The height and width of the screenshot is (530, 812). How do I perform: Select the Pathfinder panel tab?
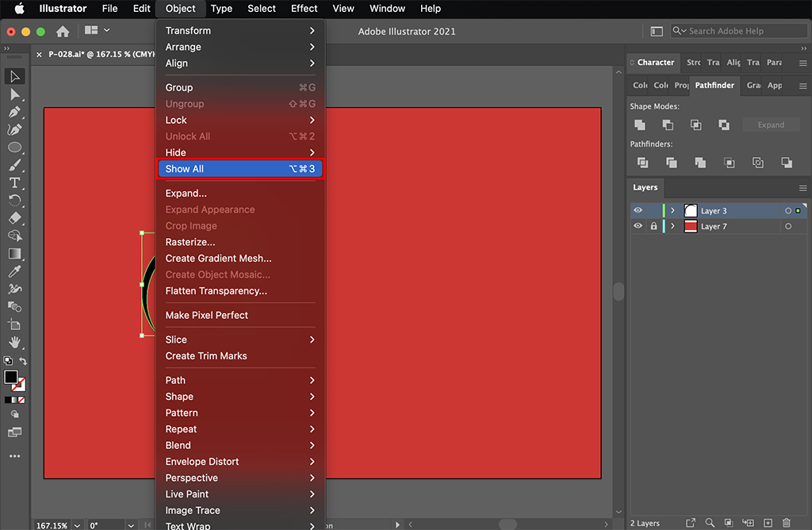pyautogui.click(x=714, y=85)
